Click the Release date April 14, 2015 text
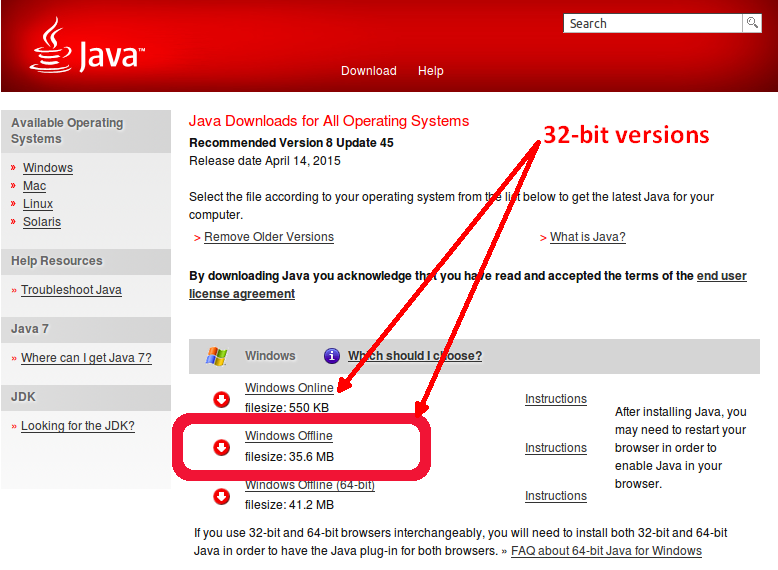This screenshot has width=778, height=570. 265,161
